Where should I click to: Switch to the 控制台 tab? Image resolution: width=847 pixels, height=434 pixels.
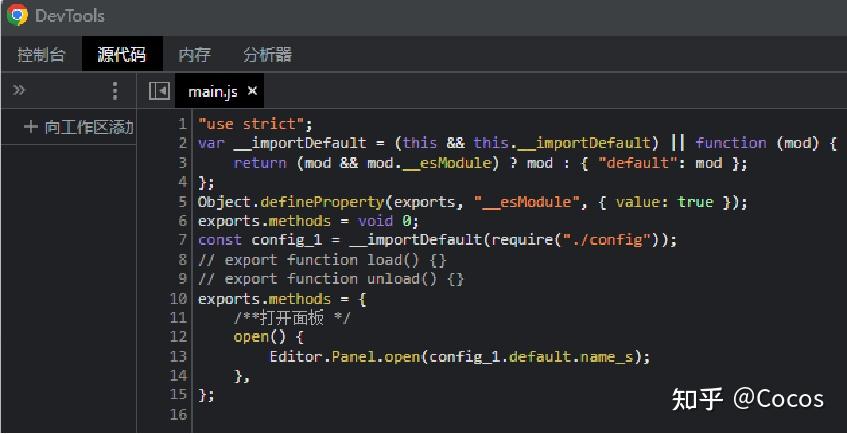[x=41, y=55]
